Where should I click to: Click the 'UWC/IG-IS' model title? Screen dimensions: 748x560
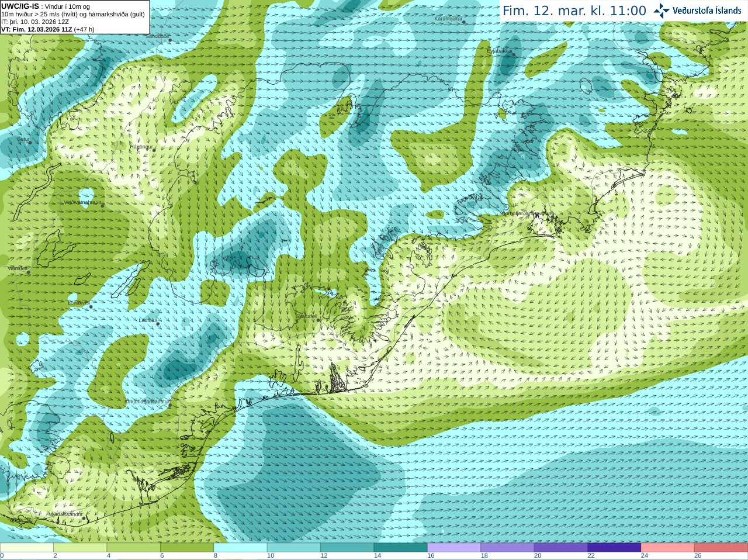pos(20,6)
